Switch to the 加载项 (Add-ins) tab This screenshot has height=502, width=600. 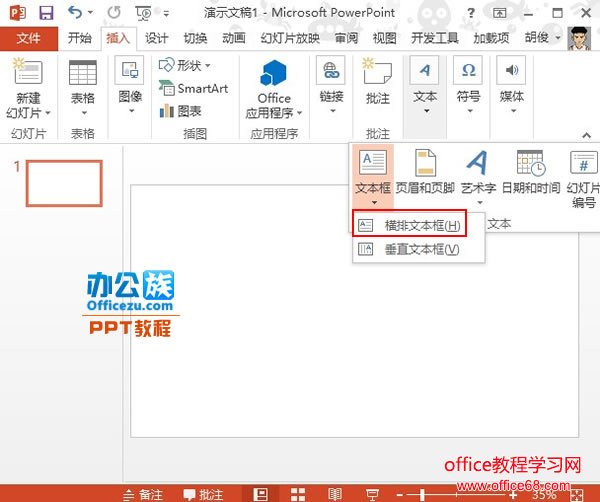pyautogui.click(x=491, y=38)
